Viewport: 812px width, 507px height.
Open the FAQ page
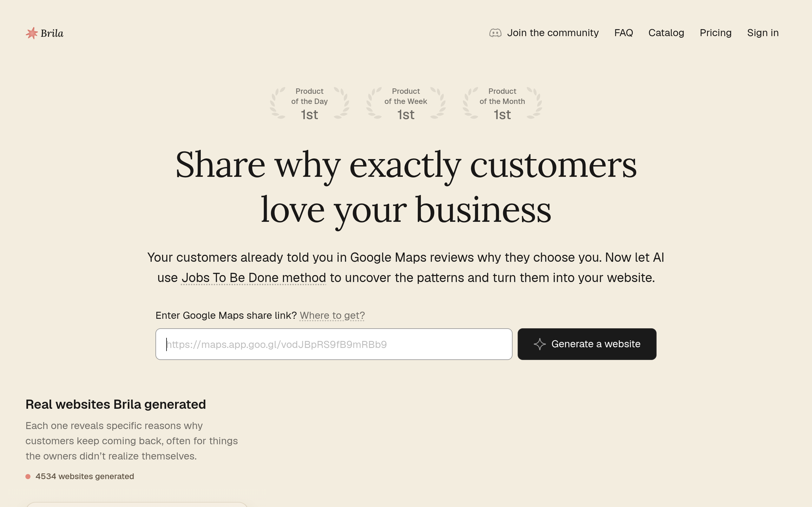click(623, 33)
